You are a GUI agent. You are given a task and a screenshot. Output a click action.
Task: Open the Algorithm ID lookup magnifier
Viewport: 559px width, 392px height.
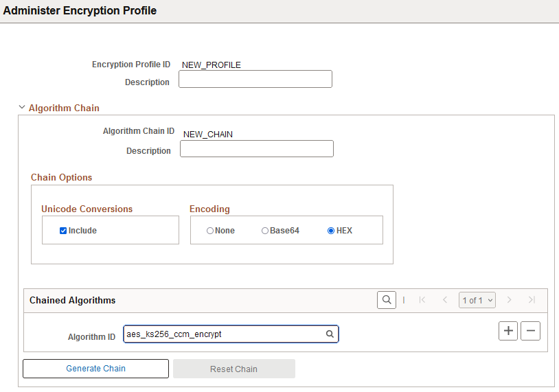[x=330, y=334]
